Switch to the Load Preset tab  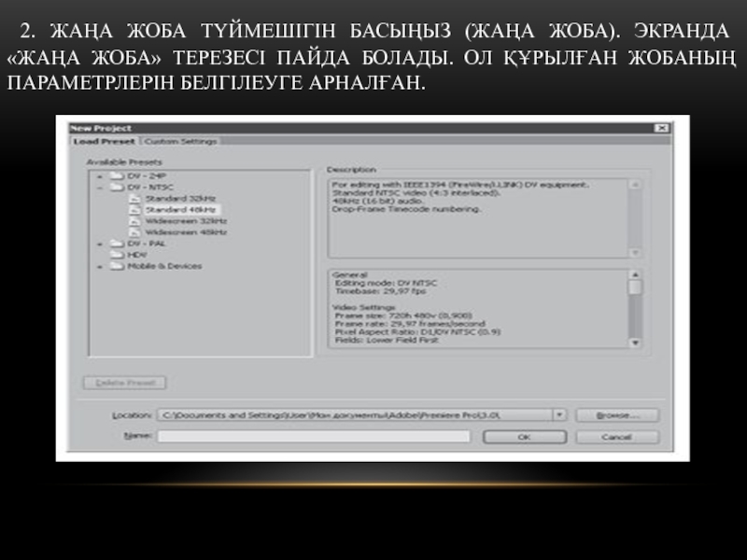tap(105, 142)
